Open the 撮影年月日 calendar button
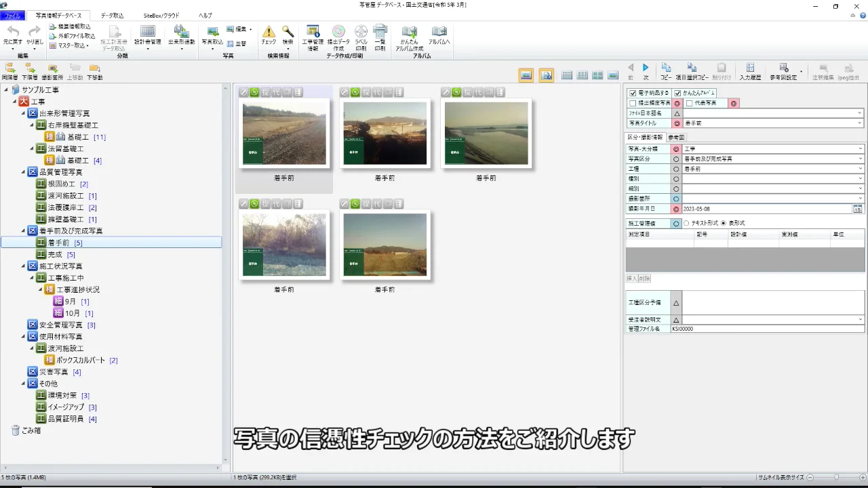 pyautogui.click(x=858, y=209)
